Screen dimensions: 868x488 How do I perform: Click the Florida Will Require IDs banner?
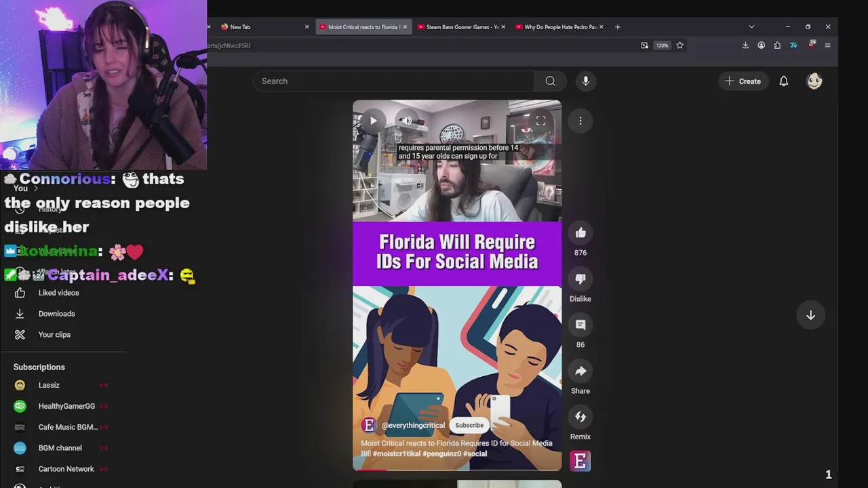(457, 253)
